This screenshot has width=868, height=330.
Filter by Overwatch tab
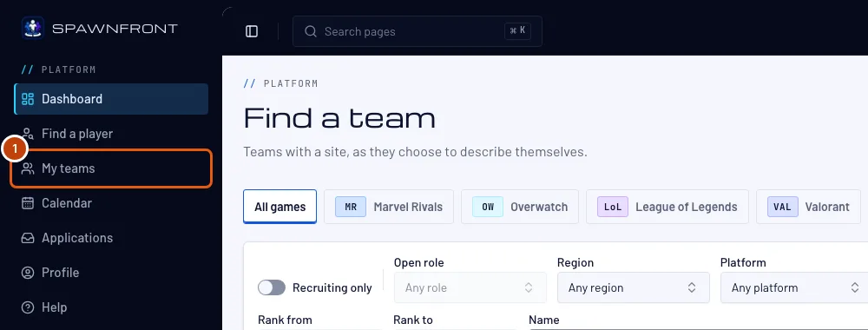pyautogui.click(x=520, y=207)
